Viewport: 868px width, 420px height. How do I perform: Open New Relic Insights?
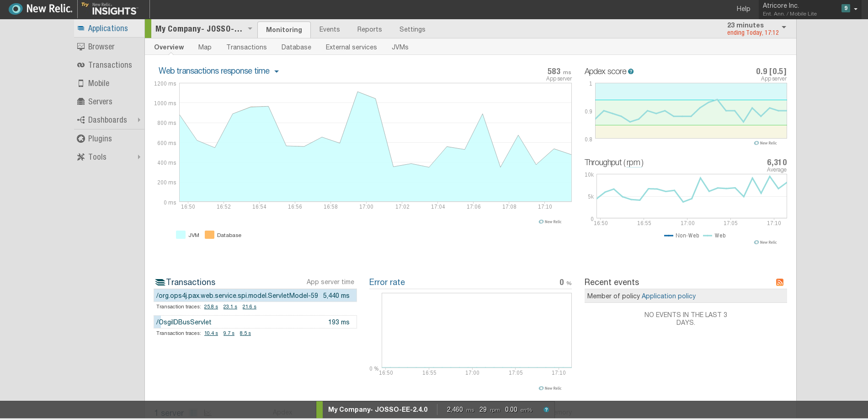tap(110, 9)
